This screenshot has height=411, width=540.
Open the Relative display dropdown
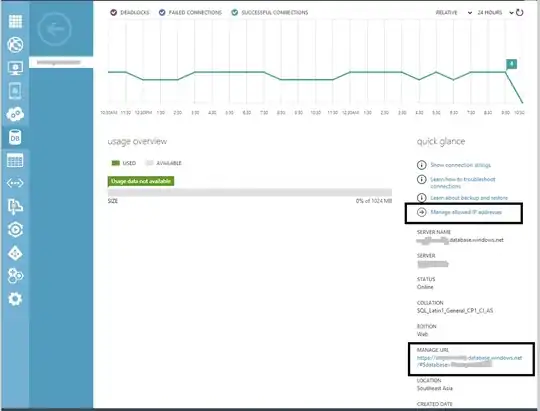(x=454, y=13)
